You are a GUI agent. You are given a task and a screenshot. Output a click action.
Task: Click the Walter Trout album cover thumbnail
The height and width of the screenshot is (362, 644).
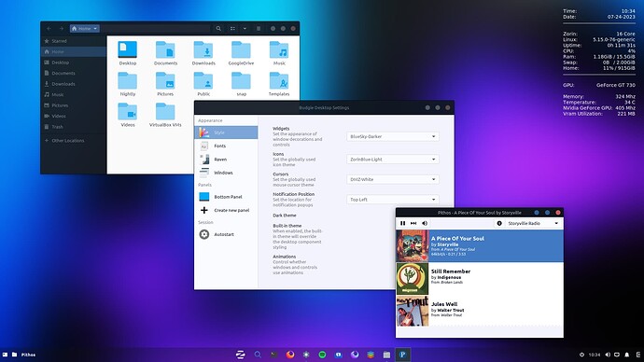[413, 312]
